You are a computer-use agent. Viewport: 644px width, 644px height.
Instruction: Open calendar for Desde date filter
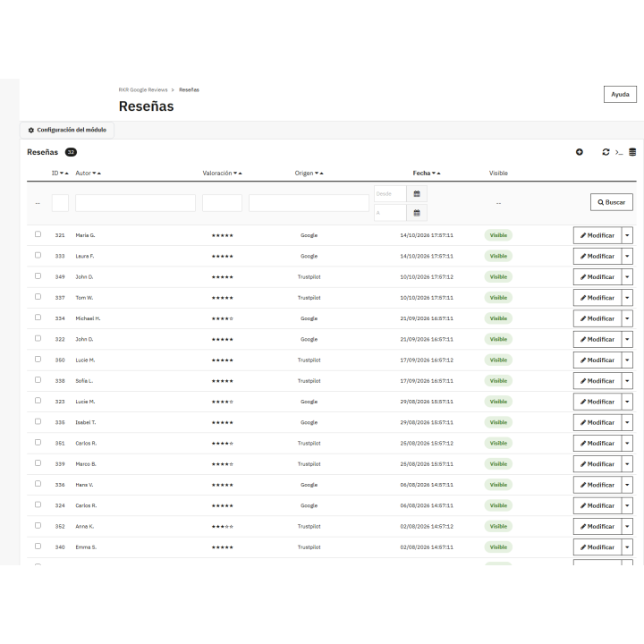[417, 194]
